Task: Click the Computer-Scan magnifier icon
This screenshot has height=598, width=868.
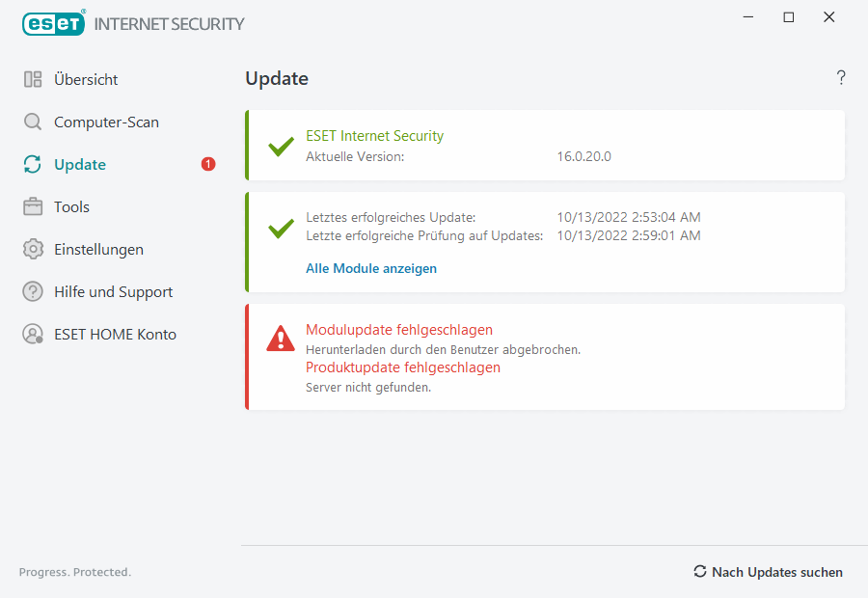Action: [33, 122]
